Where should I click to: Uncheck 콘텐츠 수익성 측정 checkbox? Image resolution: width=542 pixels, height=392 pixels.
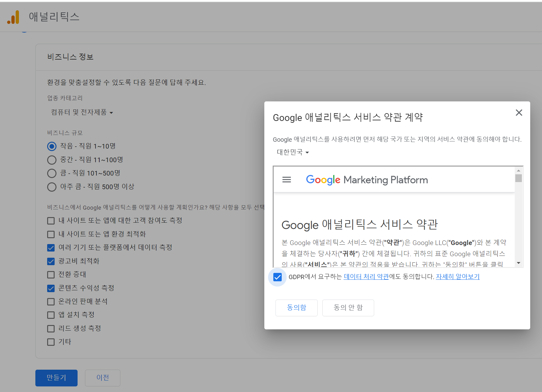click(x=51, y=288)
